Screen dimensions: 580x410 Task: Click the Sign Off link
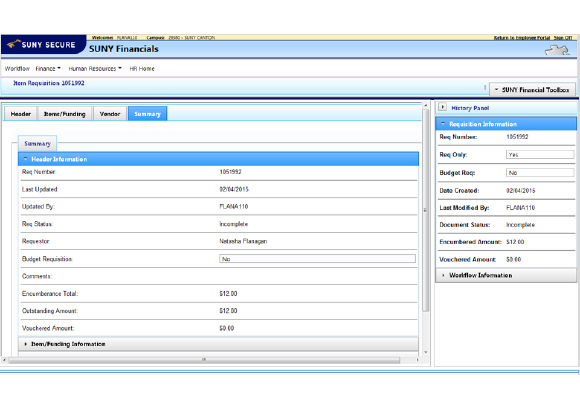click(563, 38)
